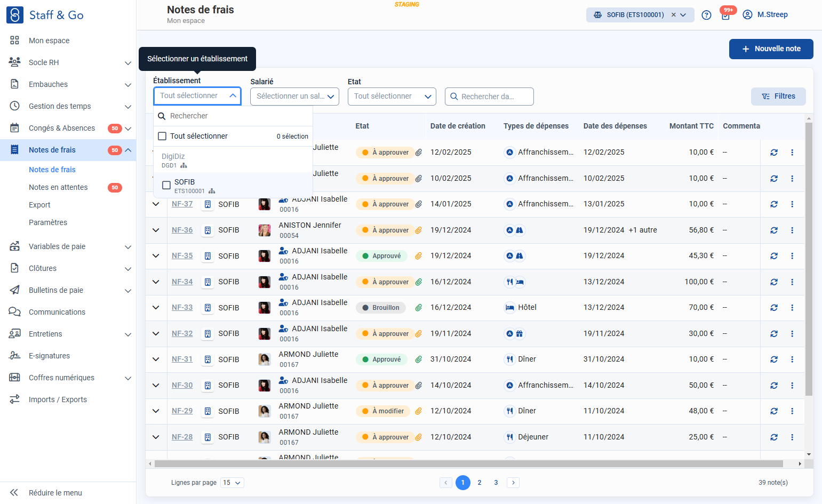Image resolution: width=822 pixels, height=504 pixels.
Task: Open the help question mark icon
Action: pos(706,15)
